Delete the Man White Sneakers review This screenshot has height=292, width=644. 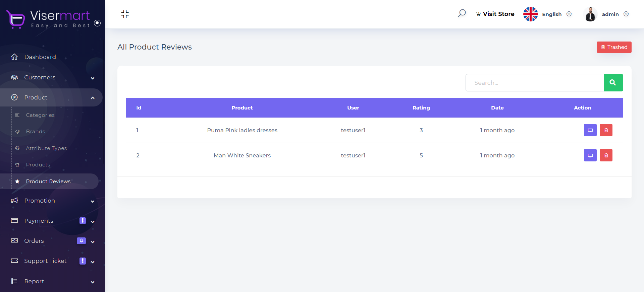[x=606, y=155]
